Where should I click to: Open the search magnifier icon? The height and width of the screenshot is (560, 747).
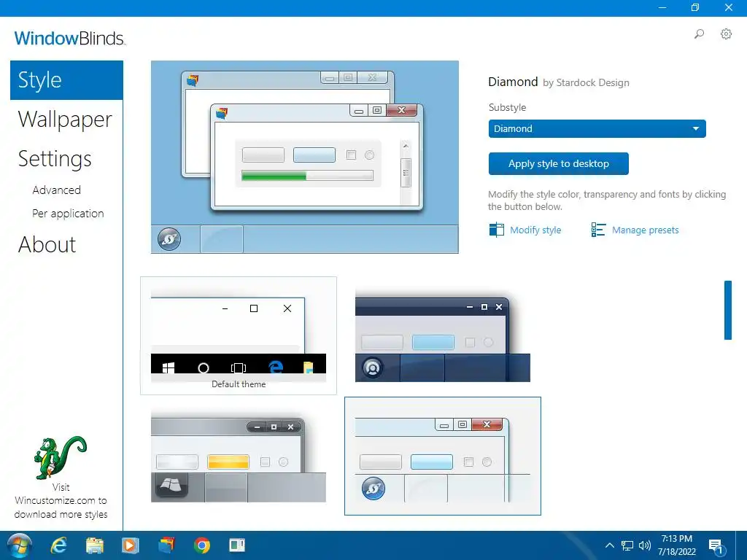[699, 34]
